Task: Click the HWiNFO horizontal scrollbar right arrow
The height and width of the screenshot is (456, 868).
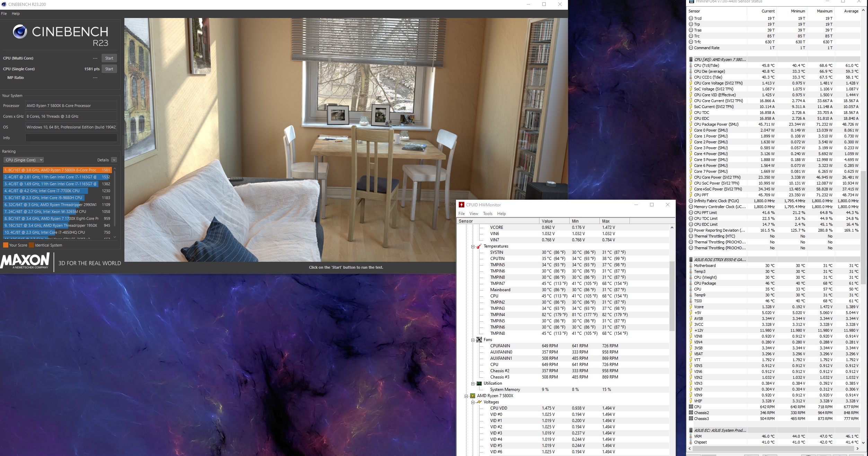Action: 858,448
